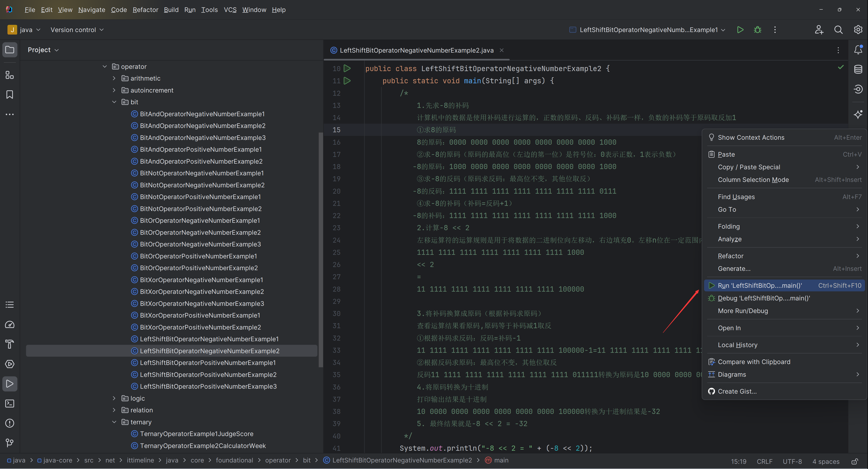
Task: Open the TODO list tool window icon
Action: click(x=10, y=305)
